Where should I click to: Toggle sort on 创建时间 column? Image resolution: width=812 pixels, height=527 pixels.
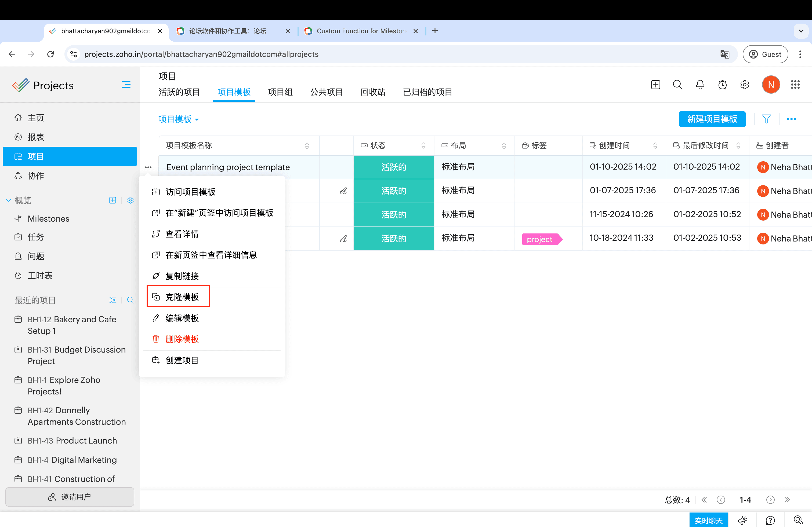[x=655, y=145]
